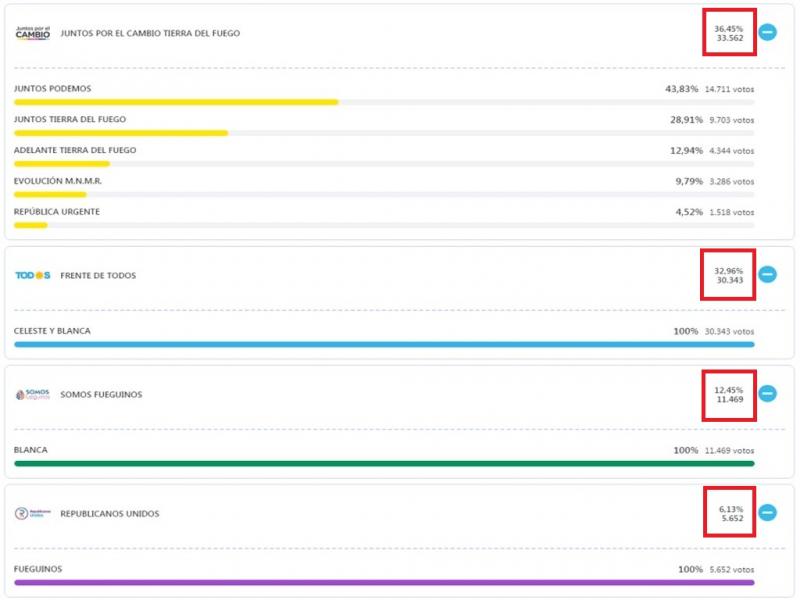Click the '11.469 votos' count for Blanca
The height and width of the screenshot is (600, 800).
click(730, 451)
